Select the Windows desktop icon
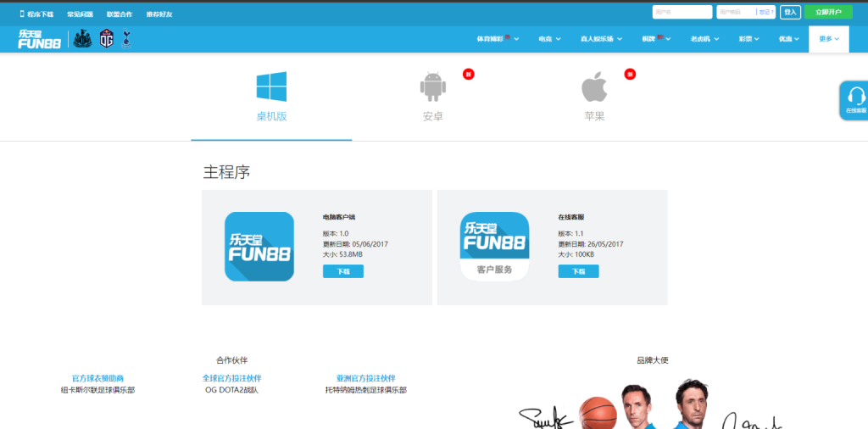Screen dimensions: 868x429 (x=271, y=86)
